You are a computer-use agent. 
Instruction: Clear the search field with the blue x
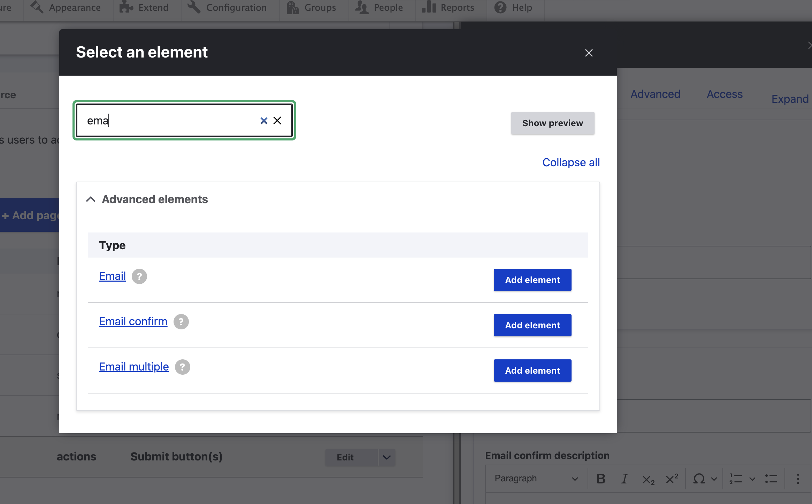point(264,121)
